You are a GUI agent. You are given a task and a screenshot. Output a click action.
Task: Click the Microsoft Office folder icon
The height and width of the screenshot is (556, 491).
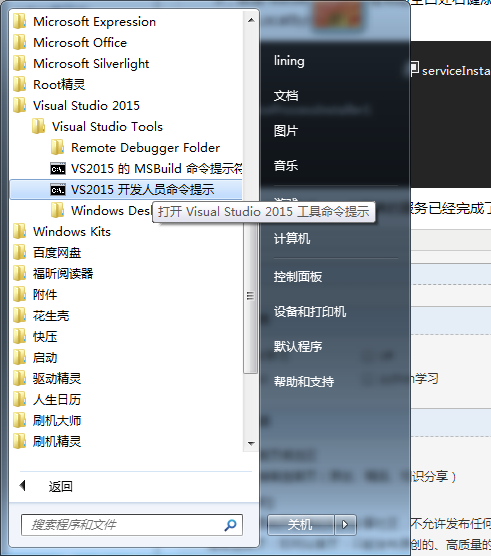click(x=19, y=43)
